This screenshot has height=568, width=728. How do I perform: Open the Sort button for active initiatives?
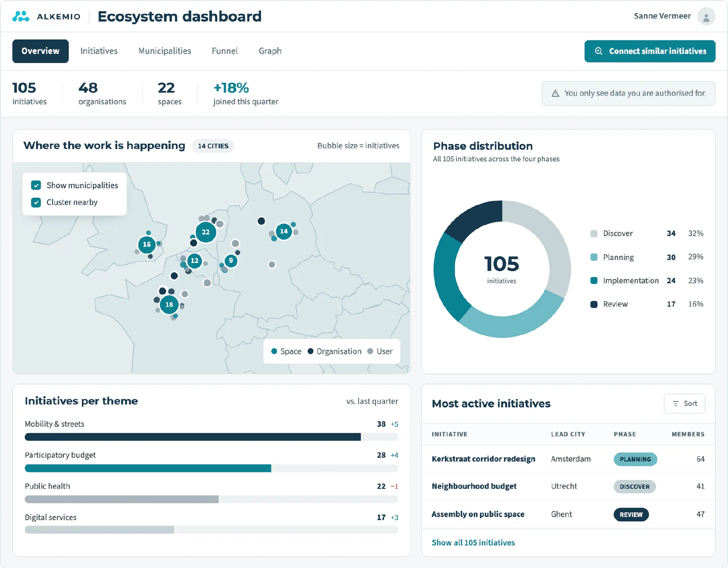(684, 404)
